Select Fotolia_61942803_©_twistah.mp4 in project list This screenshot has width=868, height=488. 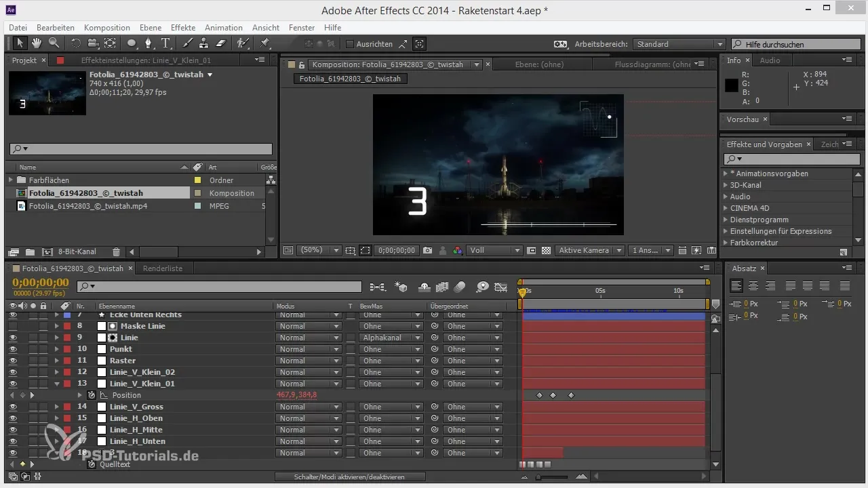[87, 206]
